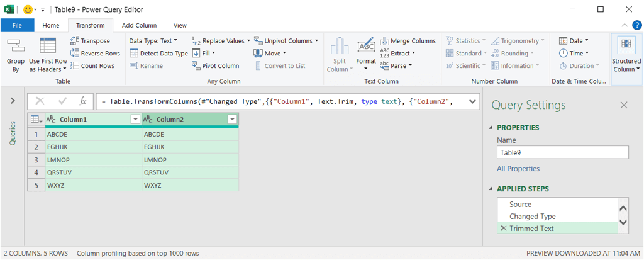Expand the Data Type: Text dropdown
Viewport: 644px width, 260px height.
click(153, 41)
